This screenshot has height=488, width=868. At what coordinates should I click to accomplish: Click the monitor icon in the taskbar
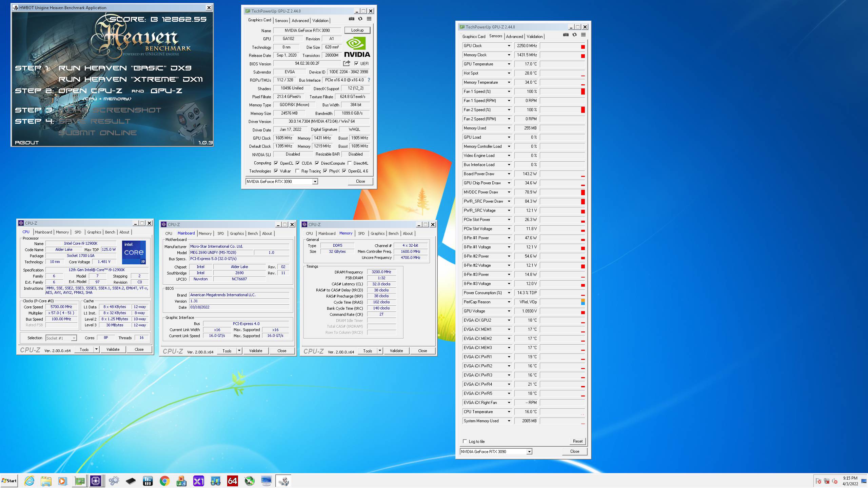(267, 481)
